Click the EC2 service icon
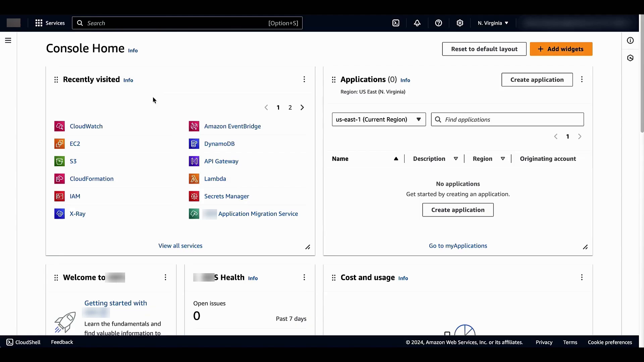This screenshot has width=644, height=362. pyautogui.click(x=59, y=144)
